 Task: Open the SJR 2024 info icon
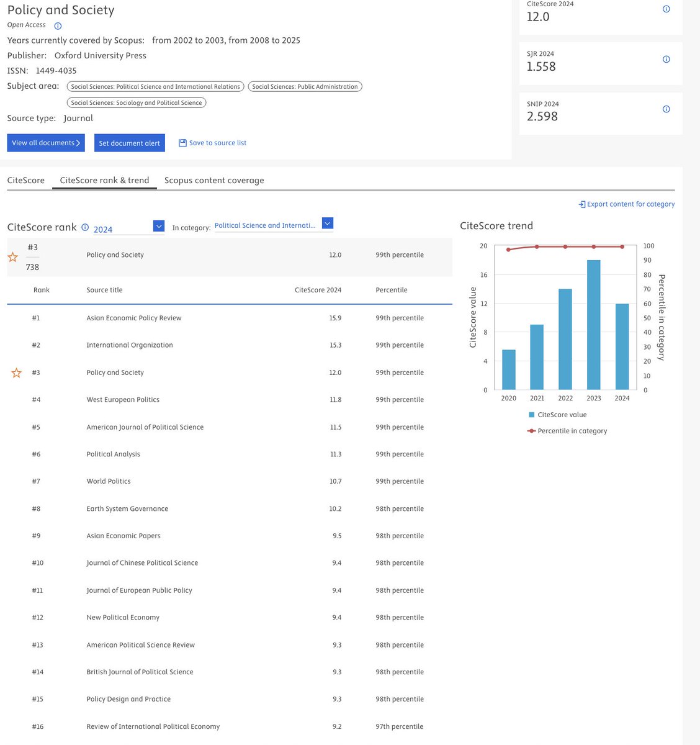click(666, 60)
